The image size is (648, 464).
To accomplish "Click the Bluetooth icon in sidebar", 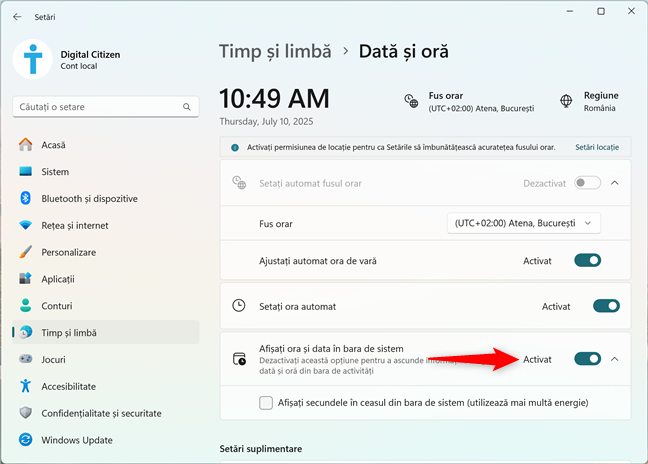I will (x=26, y=198).
